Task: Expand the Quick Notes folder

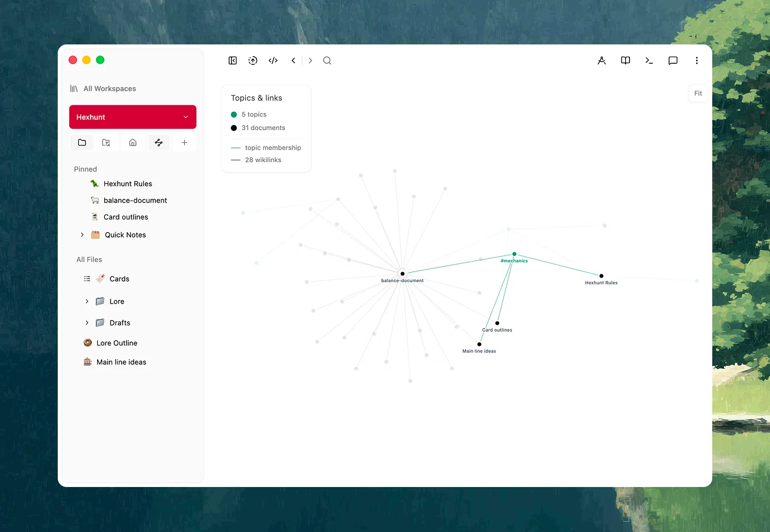Action: pos(82,235)
